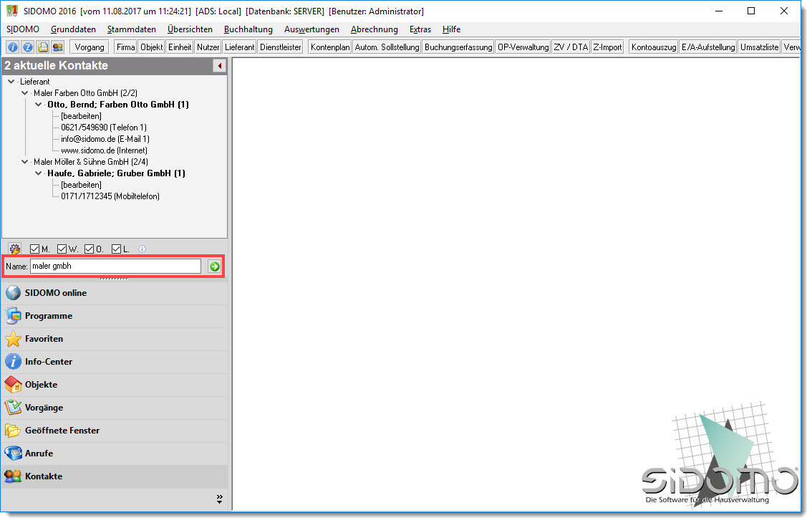This screenshot has width=812, height=523.
Task: Open Umsatzliste from toolbar
Action: [x=759, y=47]
